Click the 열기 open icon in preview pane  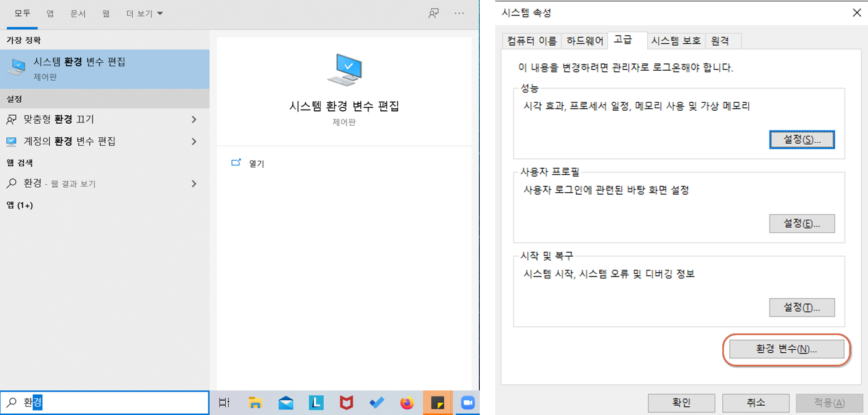(236, 163)
